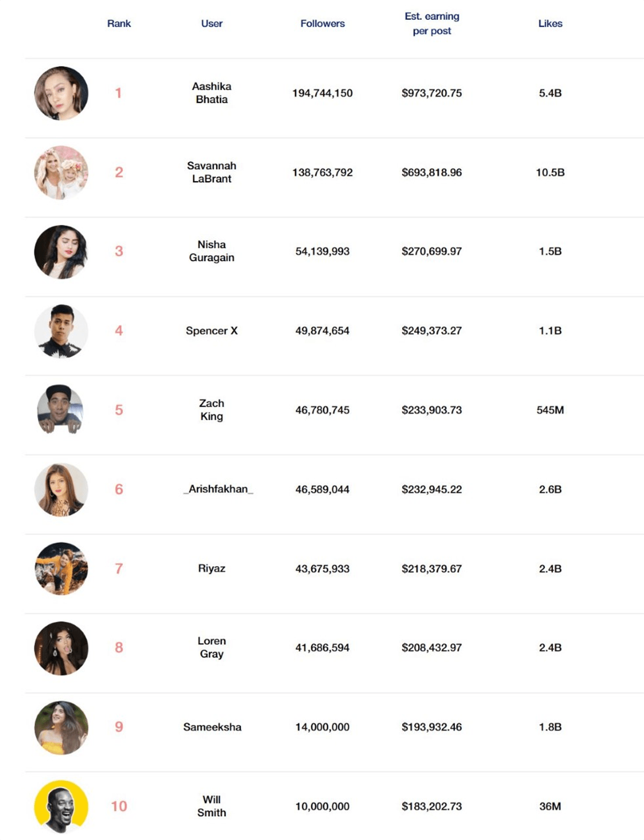
Task: Click the _Arishfakhan_ profile avatar
Action: tap(61, 489)
